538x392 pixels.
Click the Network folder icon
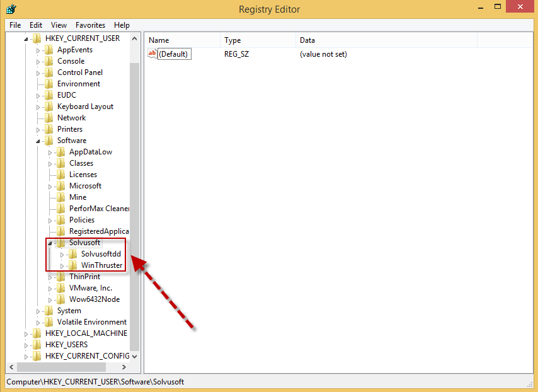coord(49,118)
